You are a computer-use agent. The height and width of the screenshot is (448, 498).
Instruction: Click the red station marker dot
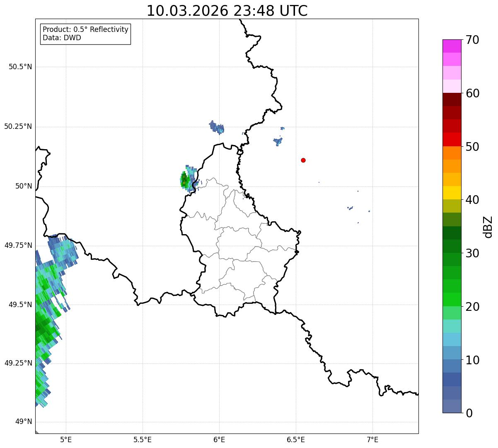[x=303, y=160]
